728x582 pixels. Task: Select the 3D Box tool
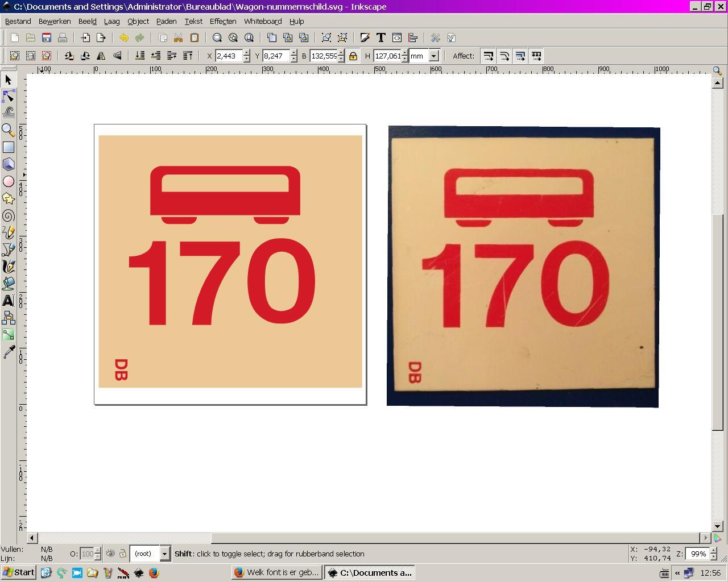(x=9, y=164)
